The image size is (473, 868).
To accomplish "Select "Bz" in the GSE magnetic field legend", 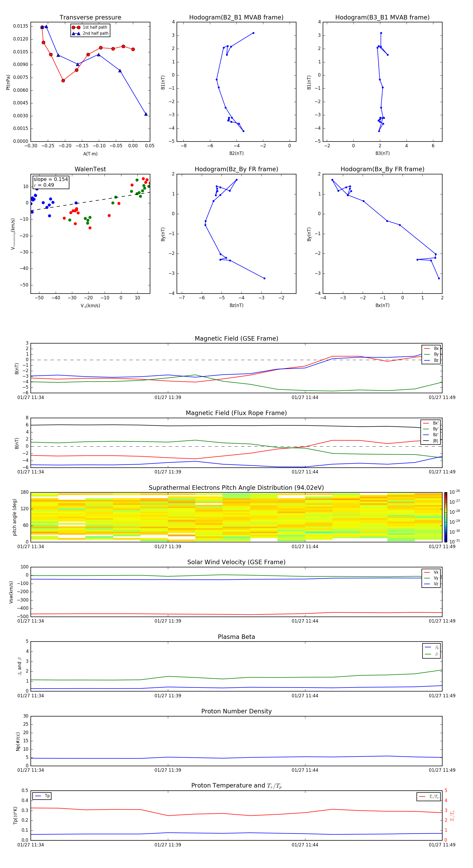I will (431, 360).
